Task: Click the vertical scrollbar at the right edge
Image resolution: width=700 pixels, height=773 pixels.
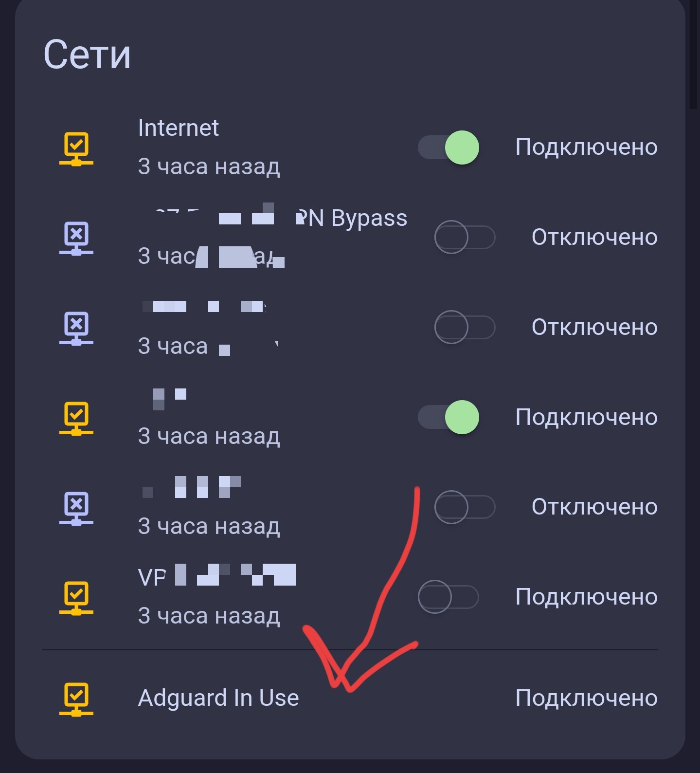Action: (694, 54)
